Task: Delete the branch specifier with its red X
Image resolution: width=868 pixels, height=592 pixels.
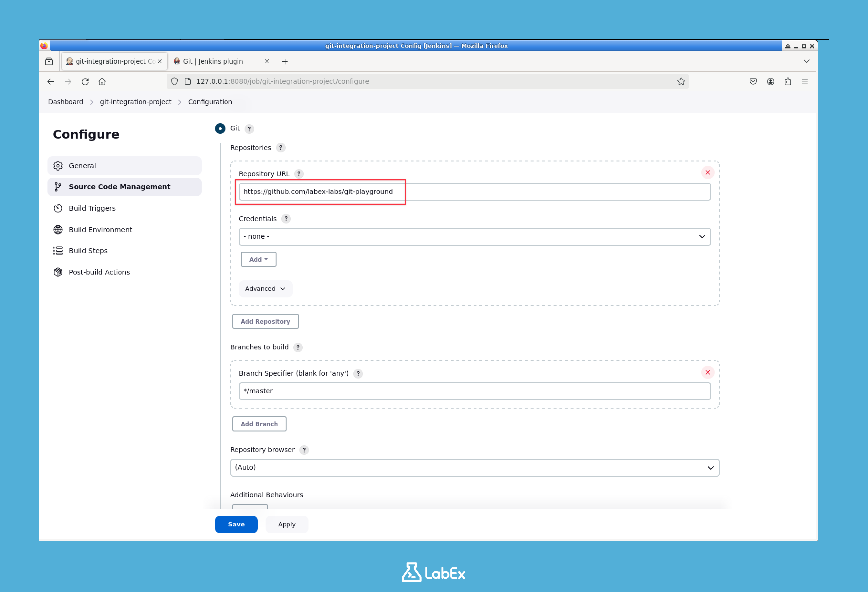Action: pos(707,372)
